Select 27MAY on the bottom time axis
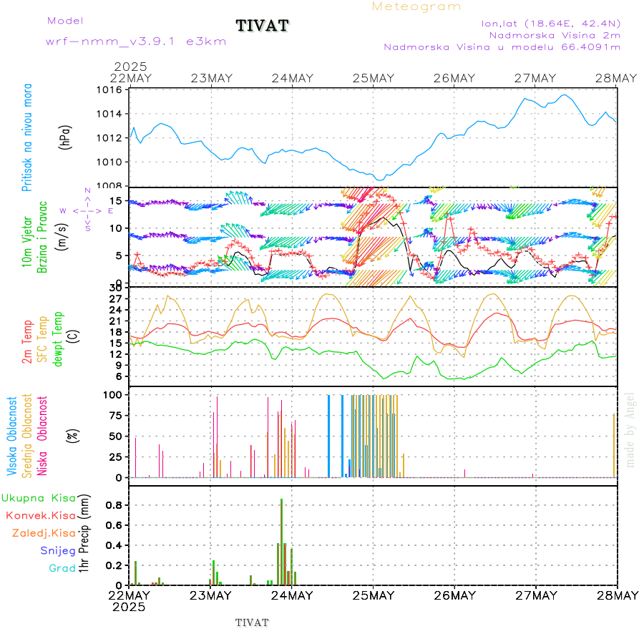Image resolution: width=644 pixels, height=644 pixels. pos(535,595)
